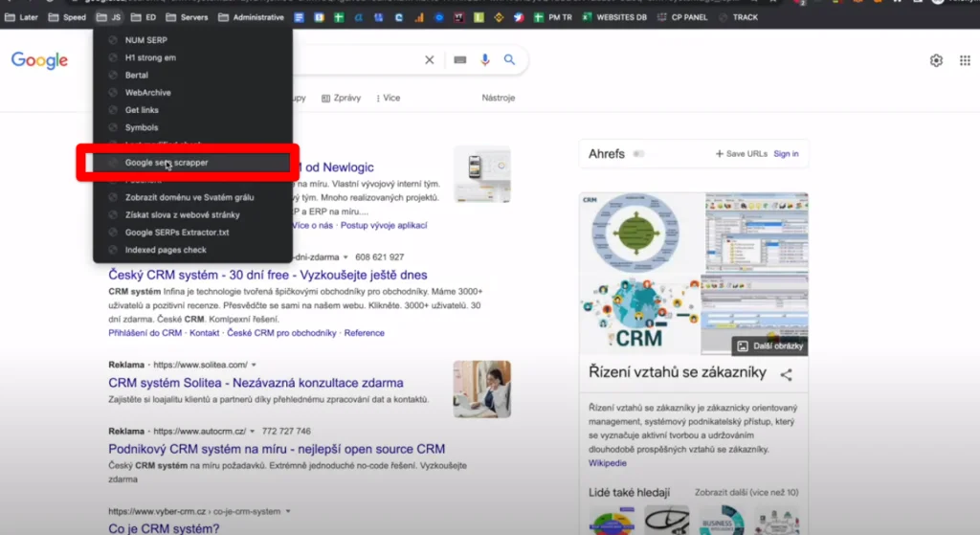980x535 pixels.
Task: Open Google settings gear icon
Action: click(x=936, y=60)
